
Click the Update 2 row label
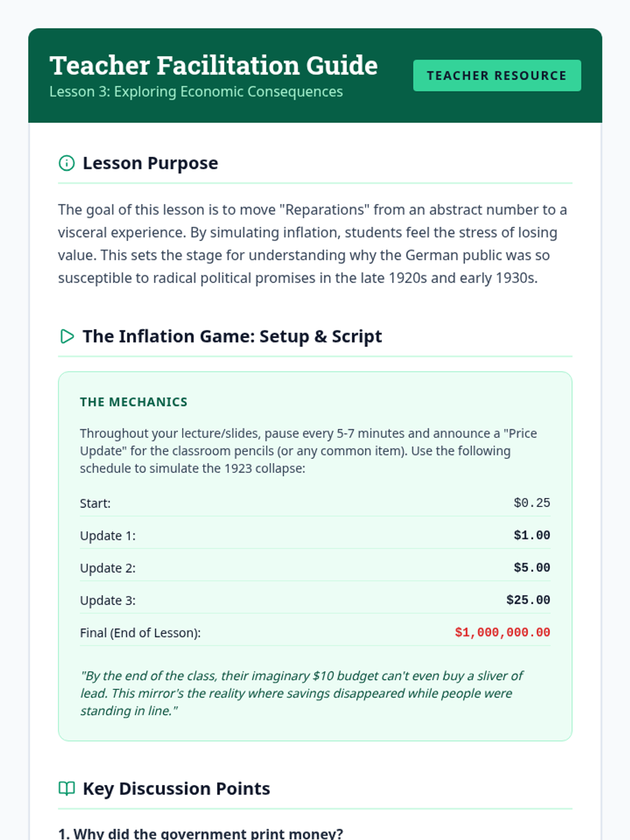[108, 568]
